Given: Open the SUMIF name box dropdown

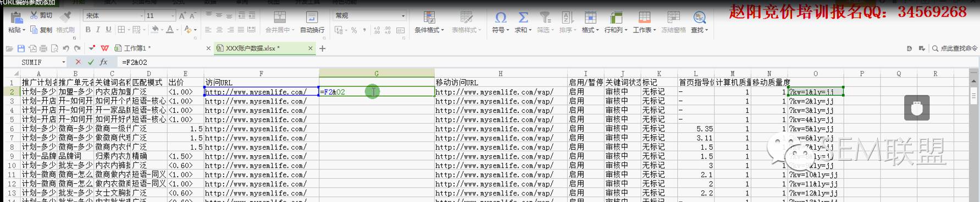Looking at the screenshot, I should click(x=64, y=62).
